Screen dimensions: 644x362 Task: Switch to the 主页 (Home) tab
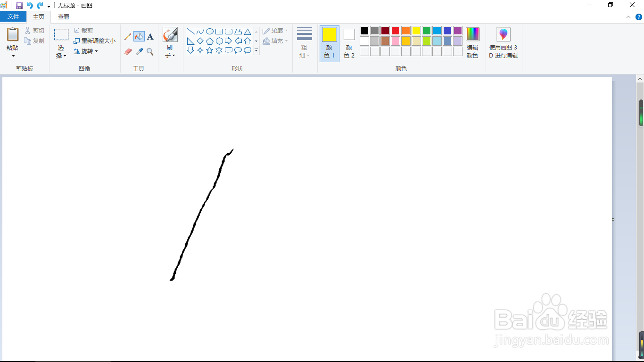click(39, 17)
